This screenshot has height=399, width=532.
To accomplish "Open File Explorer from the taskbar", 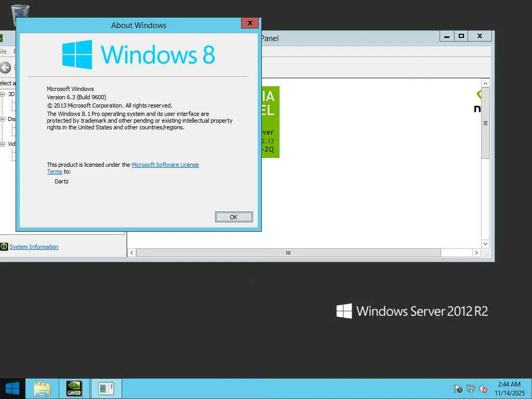I will coord(42,389).
